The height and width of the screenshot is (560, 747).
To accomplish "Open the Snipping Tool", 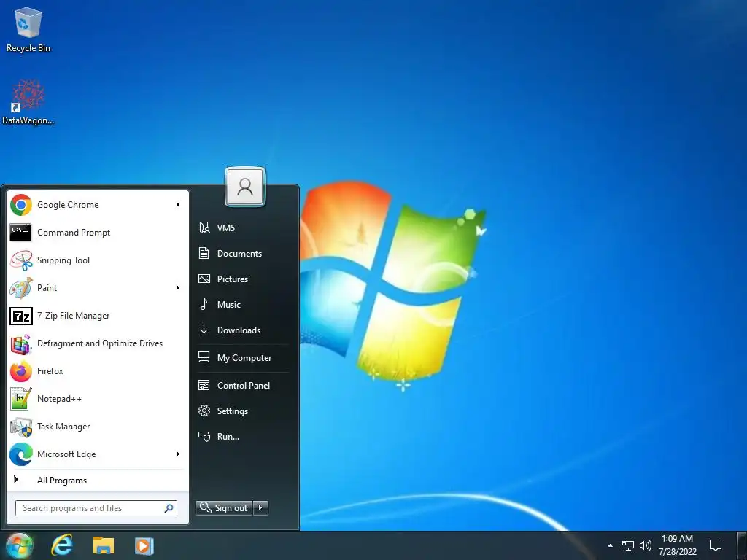I will [x=98, y=260].
